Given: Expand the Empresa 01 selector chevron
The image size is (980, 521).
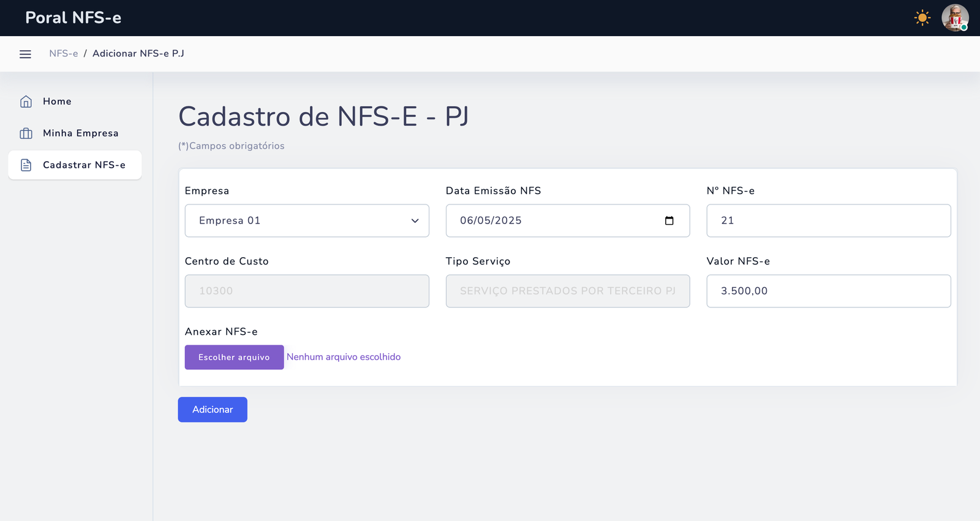Looking at the screenshot, I should point(415,220).
